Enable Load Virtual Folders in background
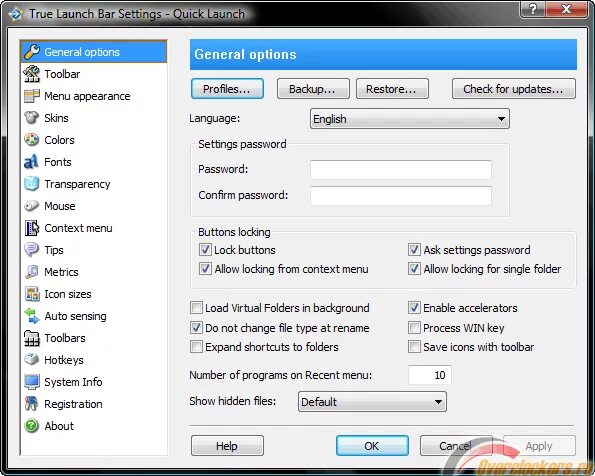595x476 pixels. coord(196,307)
